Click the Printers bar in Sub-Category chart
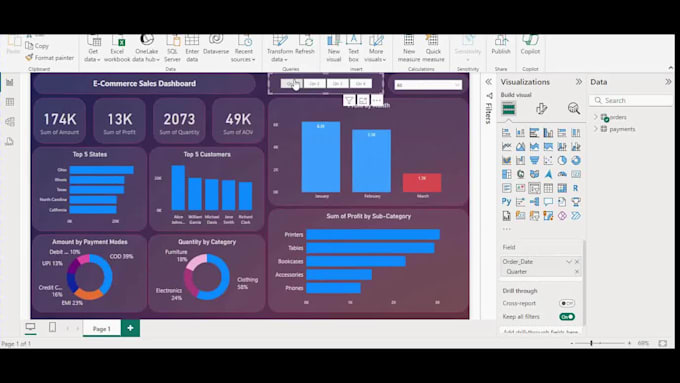Image resolution: width=680 pixels, height=383 pixels. 373,235
